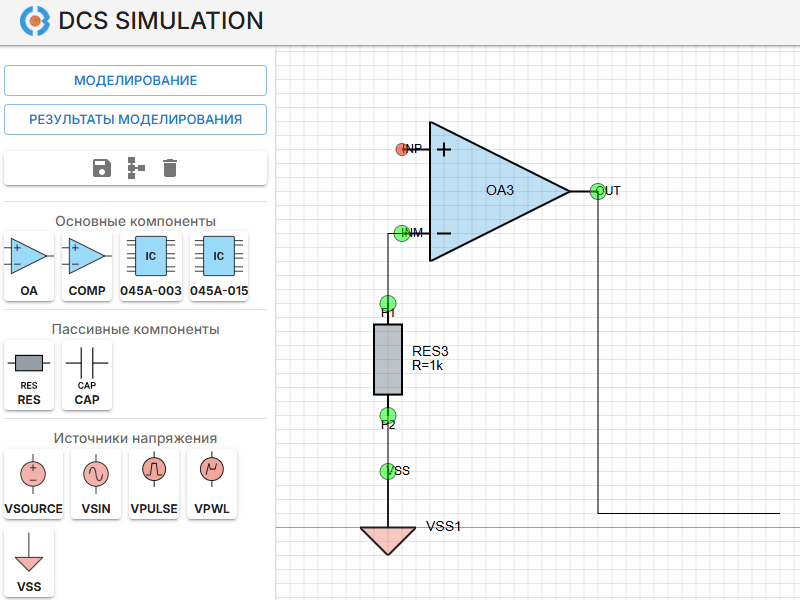
Task: Click the save floppy disk icon
Action: click(x=101, y=168)
